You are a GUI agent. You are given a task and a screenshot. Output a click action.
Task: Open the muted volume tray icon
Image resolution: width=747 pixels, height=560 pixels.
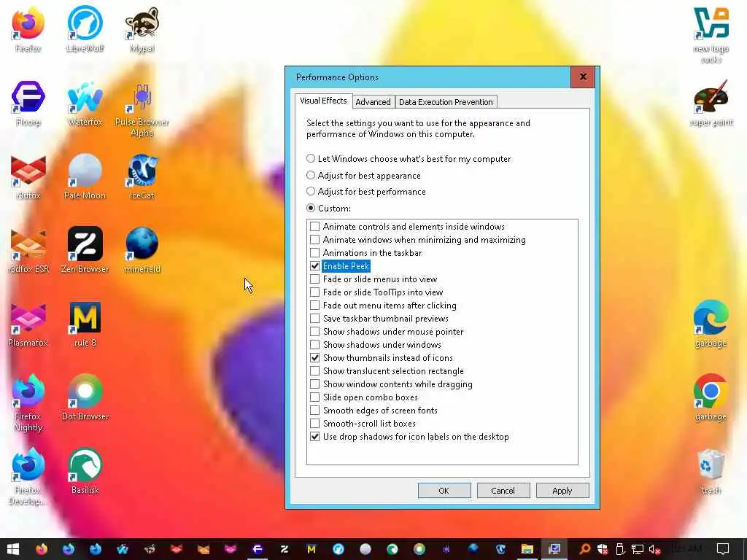click(654, 549)
